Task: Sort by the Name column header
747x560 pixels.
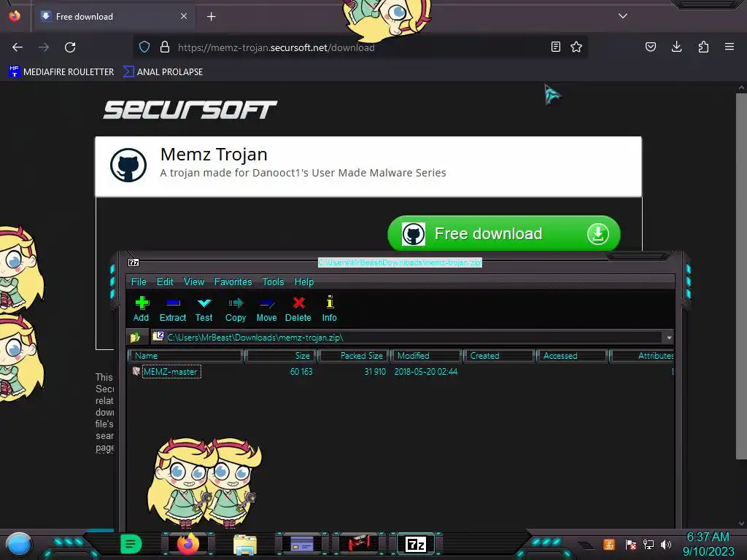Action: [x=186, y=356]
